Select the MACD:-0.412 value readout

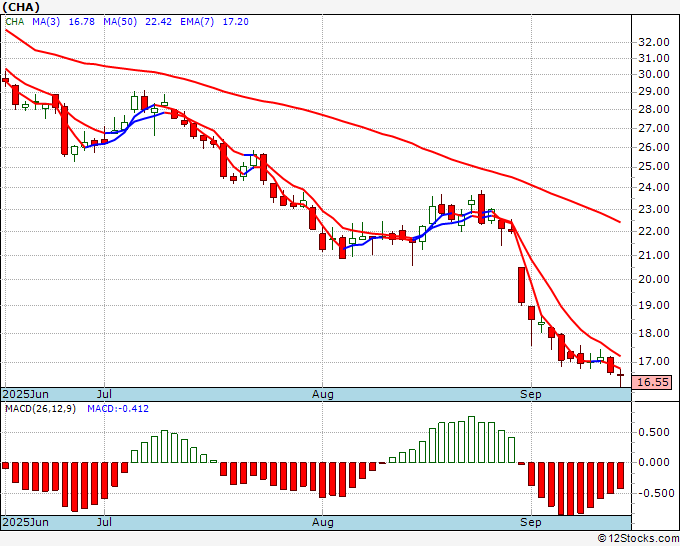118,409
